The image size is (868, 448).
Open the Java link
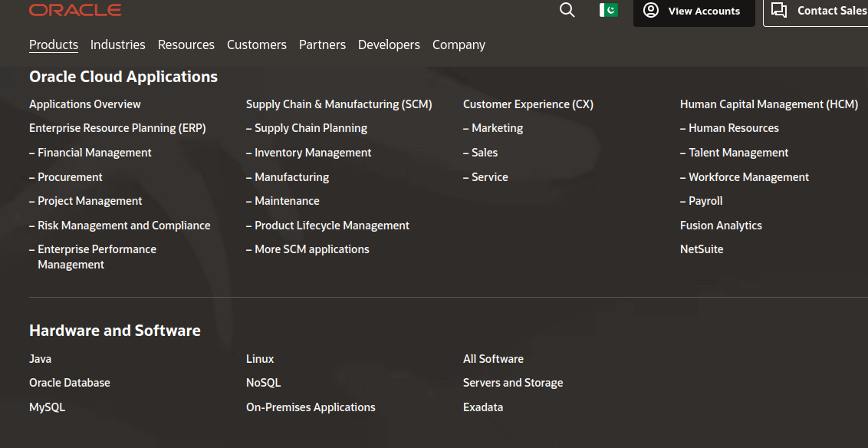click(41, 359)
